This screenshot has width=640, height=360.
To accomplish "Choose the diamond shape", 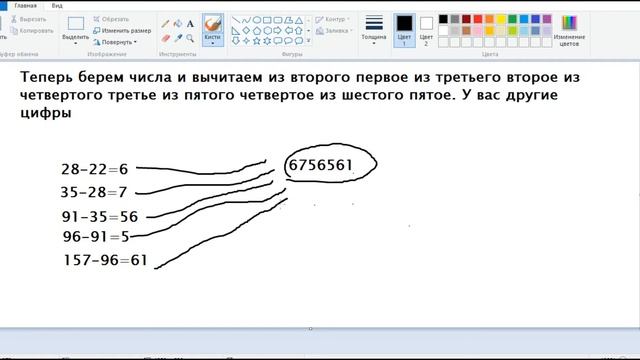I will click(x=246, y=30).
